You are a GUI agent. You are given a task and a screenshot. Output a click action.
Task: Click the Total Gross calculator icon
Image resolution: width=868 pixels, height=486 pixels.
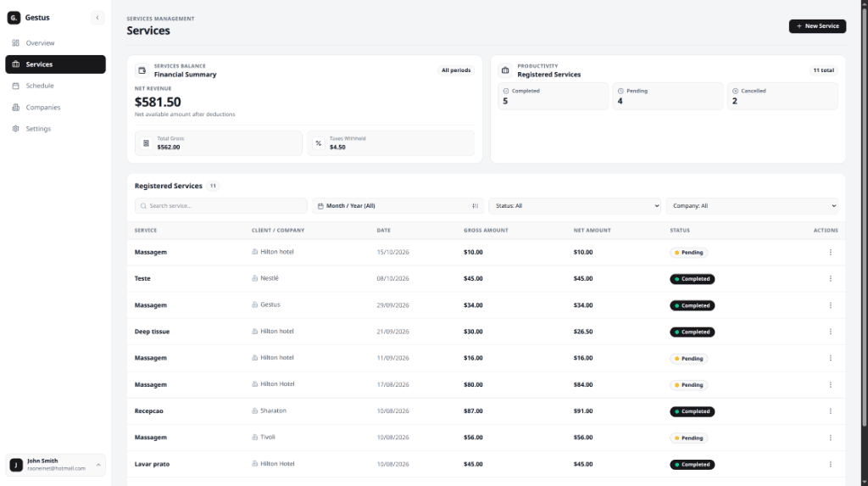click(x=146, y=143)
